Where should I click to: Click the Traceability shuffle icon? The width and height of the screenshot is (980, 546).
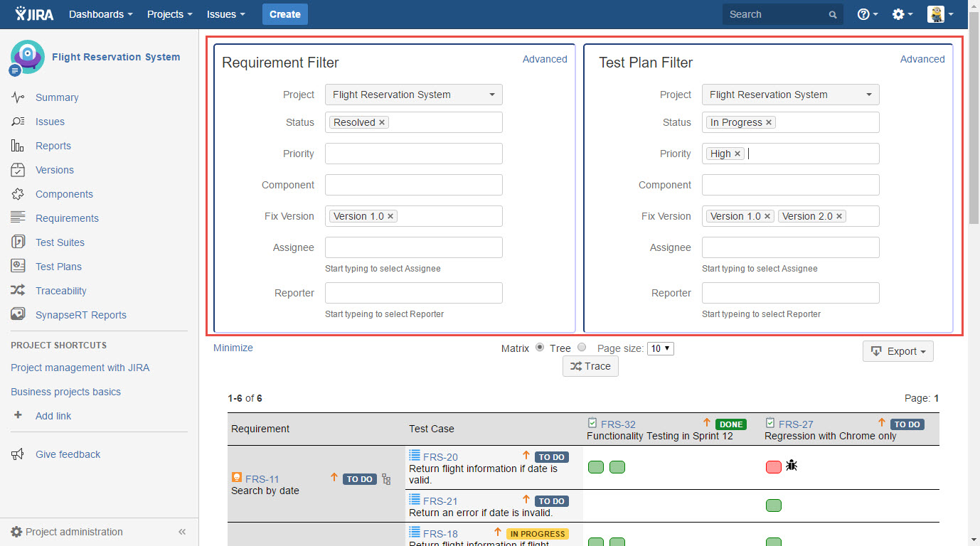pyautogui.click(x=18, y=291)
